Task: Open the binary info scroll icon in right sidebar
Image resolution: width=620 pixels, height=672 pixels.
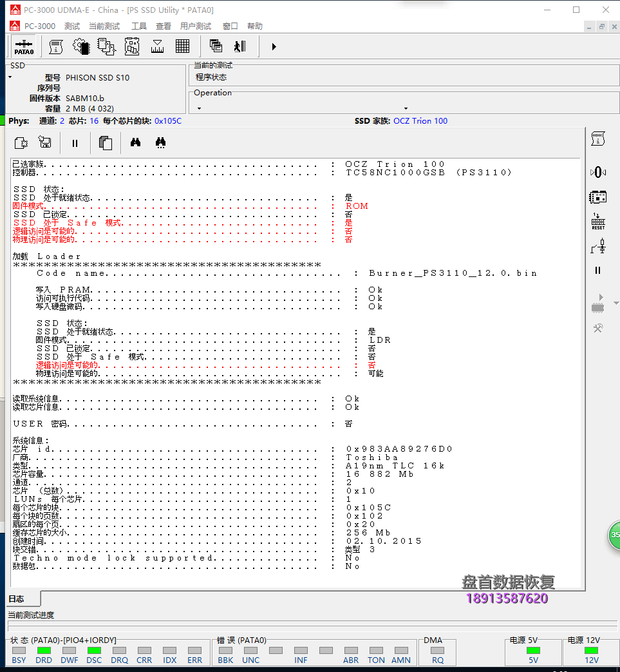Action: tap(597, 139)
